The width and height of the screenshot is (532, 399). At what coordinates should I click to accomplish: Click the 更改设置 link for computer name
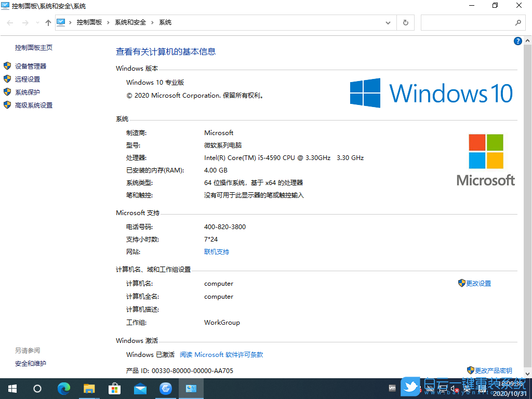[478, 283]
